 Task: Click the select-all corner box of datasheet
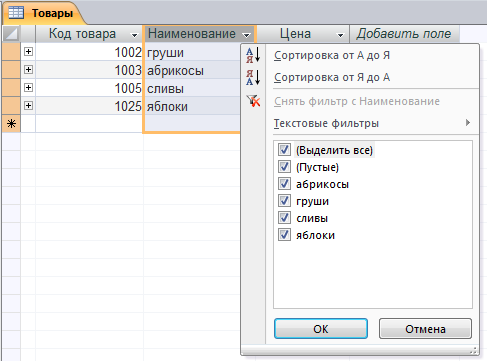pyautogui.click(x=11, y=34)
